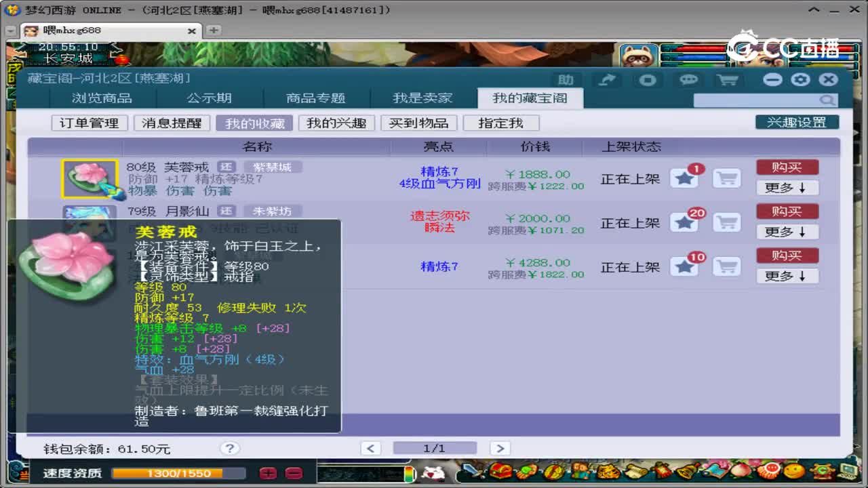Open the chat bubble icon in header

coord(688,80)
